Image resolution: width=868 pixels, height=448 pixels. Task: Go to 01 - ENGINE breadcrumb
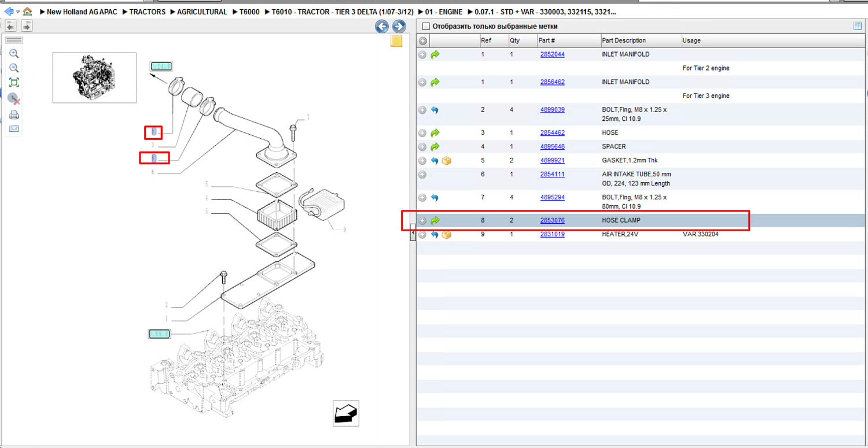point(444,12)
